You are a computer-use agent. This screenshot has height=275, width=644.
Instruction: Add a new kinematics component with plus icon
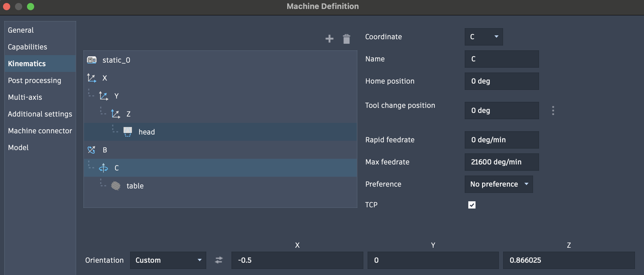(329, 39)
